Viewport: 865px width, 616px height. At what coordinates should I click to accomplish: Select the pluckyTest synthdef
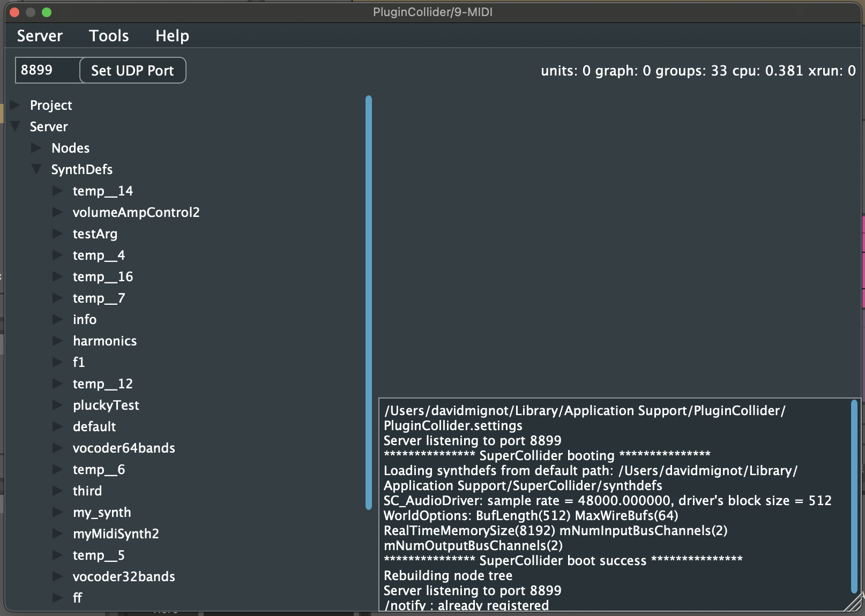click(106, 405)
